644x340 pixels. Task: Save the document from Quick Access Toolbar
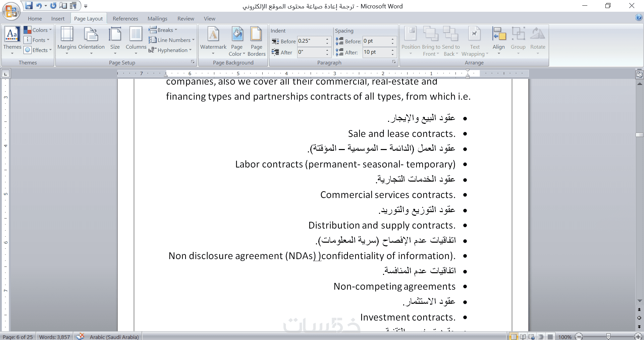pos(29,6)
